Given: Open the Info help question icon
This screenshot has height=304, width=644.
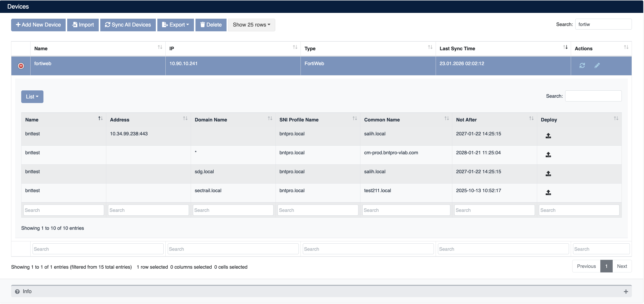Looking at the screenshot, I should click(17, 292).
